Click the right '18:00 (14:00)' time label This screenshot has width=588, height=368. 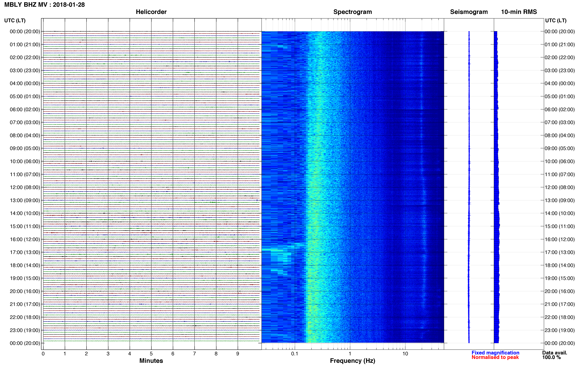tap(560, 265)
